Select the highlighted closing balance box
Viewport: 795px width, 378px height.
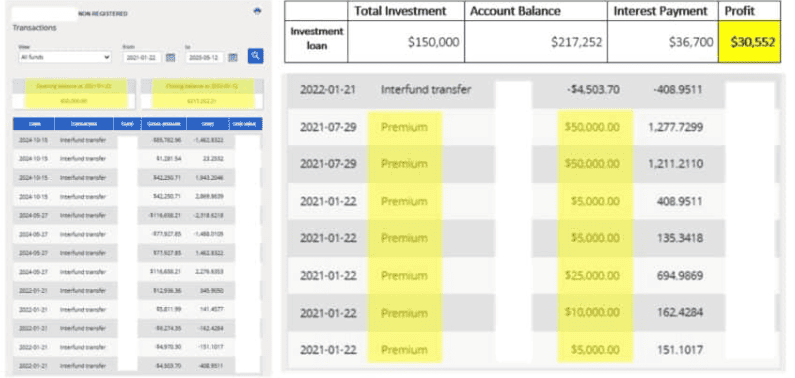202,94
